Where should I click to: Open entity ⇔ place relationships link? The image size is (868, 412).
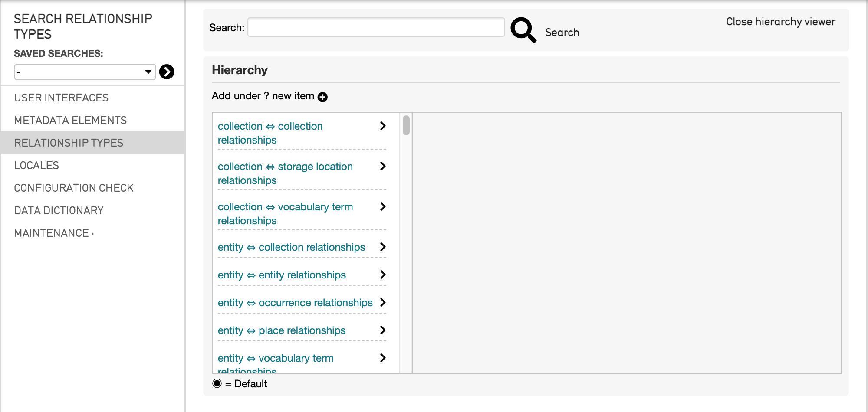pos(281,330)
